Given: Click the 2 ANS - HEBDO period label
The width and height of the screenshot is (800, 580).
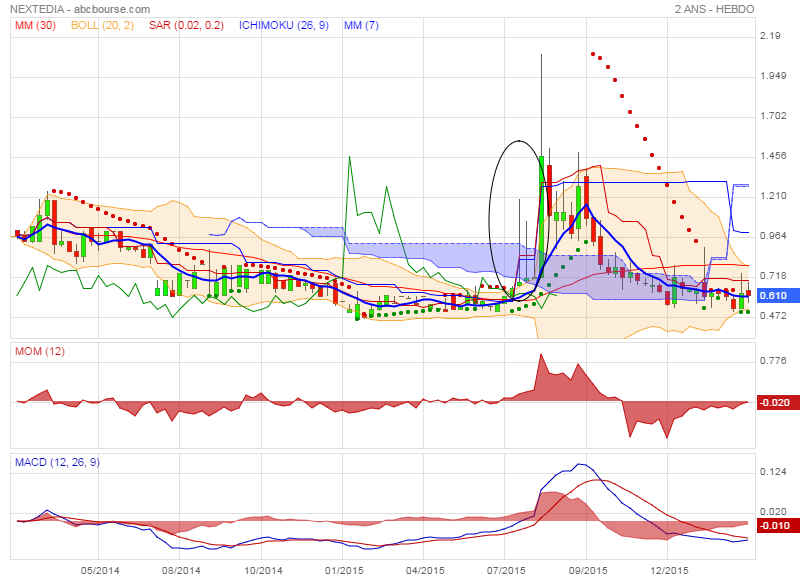Looking at the screenshot, I should tap(714, 9).
